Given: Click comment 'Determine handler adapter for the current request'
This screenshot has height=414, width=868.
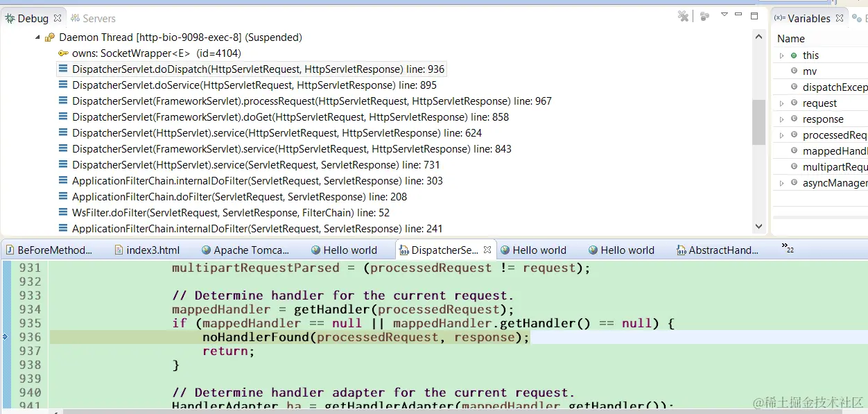Looking at the screenshot, I should 374,393.
